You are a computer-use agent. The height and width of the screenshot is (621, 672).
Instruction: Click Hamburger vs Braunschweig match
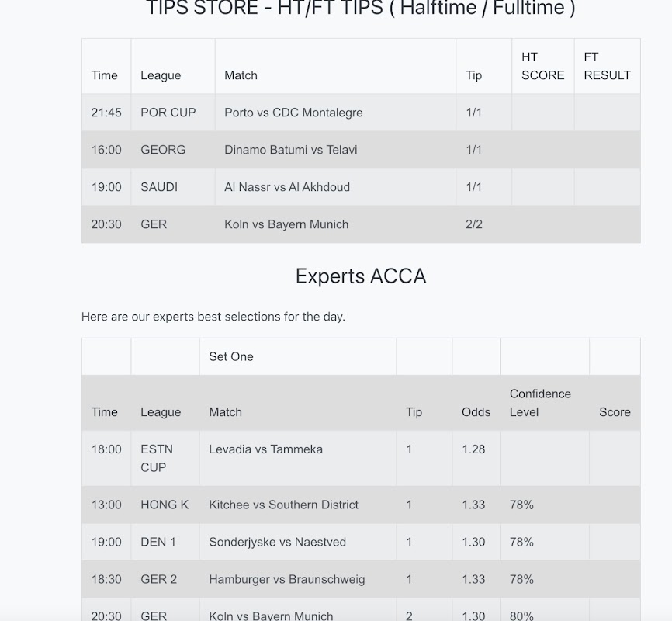286,579
